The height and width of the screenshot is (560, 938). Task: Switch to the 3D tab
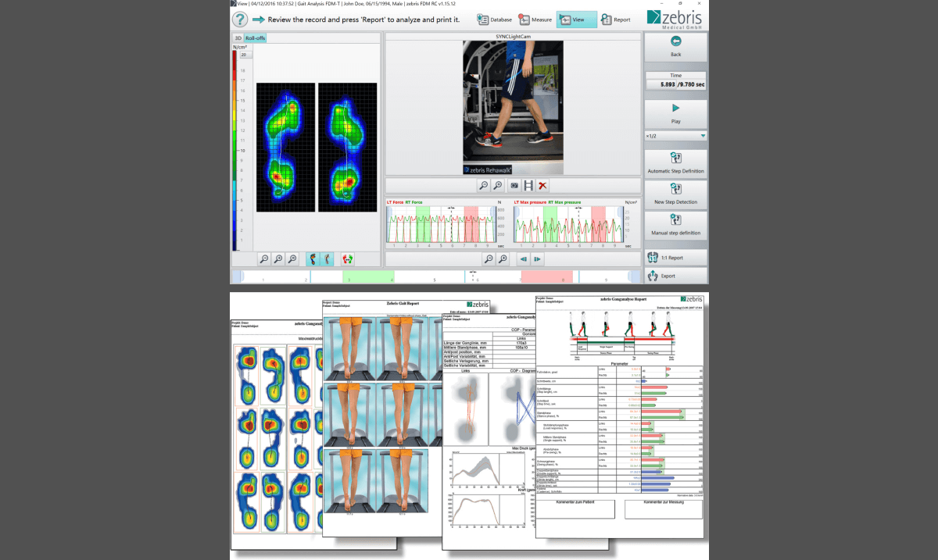(238, 37)
